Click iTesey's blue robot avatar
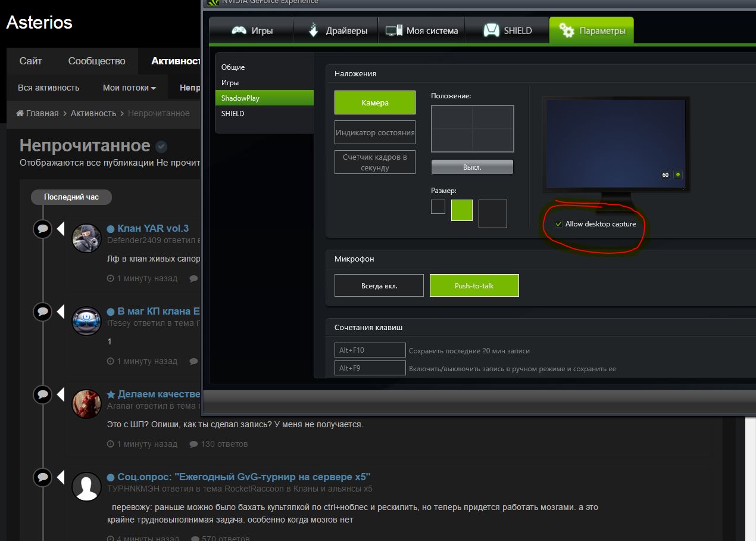Screen dimensions: 756x541 tap(86, 322)
